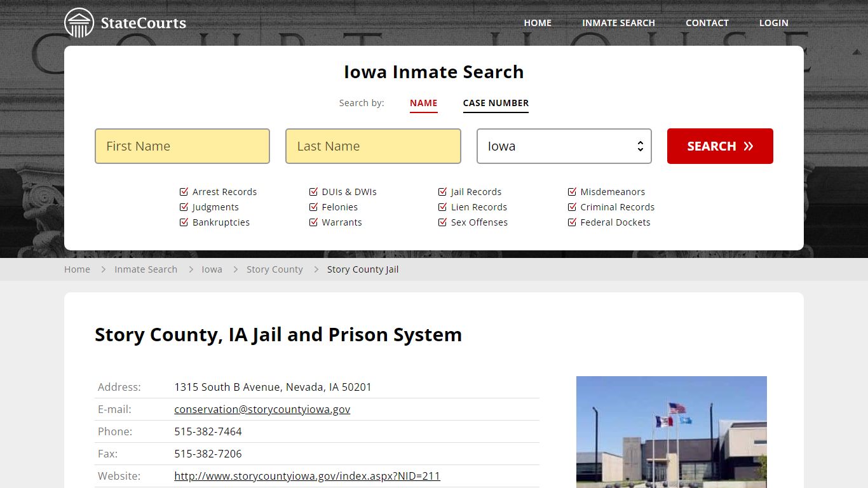Viewport: 868px width, 488px height.
Task: Select the NAME search tab
Action: pos(423,103)
